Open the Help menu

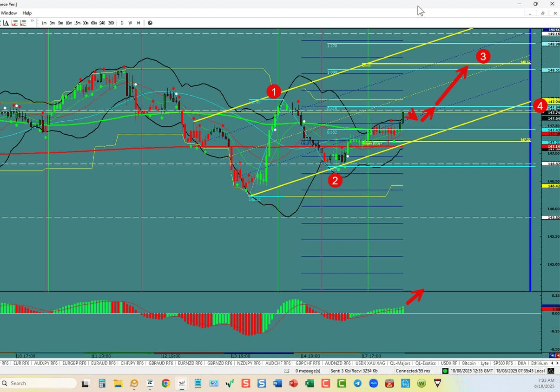[26, 13]
